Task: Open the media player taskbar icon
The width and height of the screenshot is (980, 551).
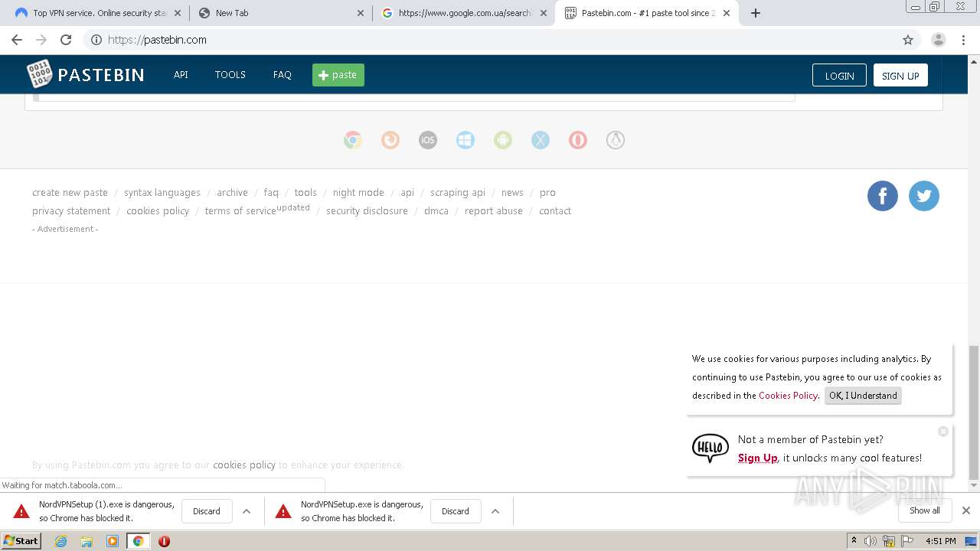Action: pyautogui.click(x=113, y=541)
